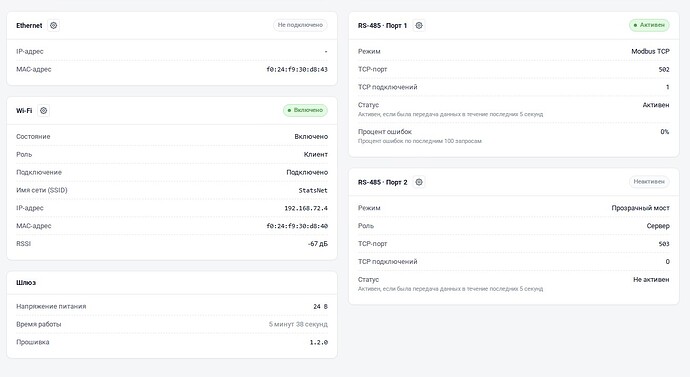Select Порт 2 TCP connections value 0
Viewport: 690px width, 377px height.
pos(668,261)
